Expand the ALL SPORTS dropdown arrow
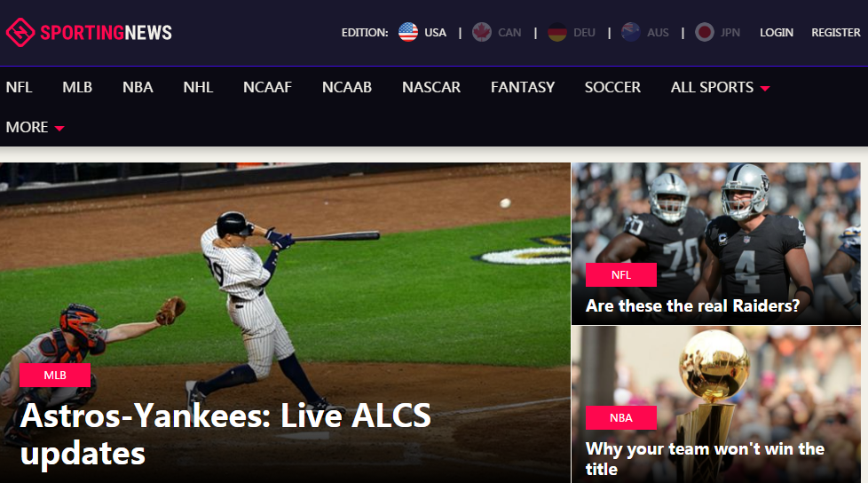This screenshot has width=868, height=483. pyautogui.click(x=765, y=89)
